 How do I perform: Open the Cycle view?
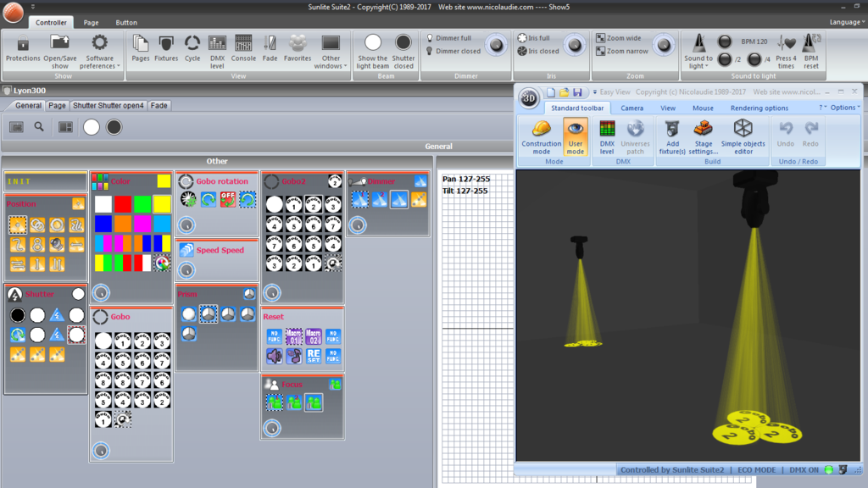192,48
